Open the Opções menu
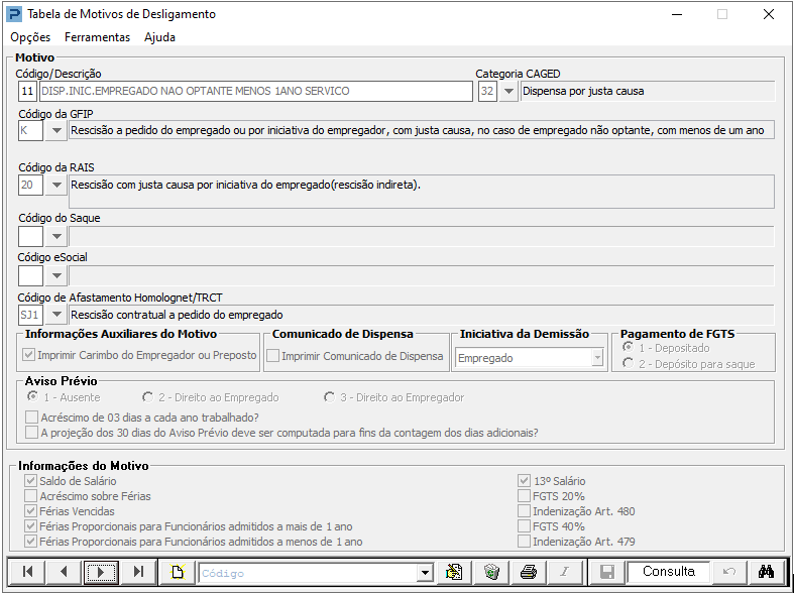This screenshot has width=795, height=596. click(30, 37)
